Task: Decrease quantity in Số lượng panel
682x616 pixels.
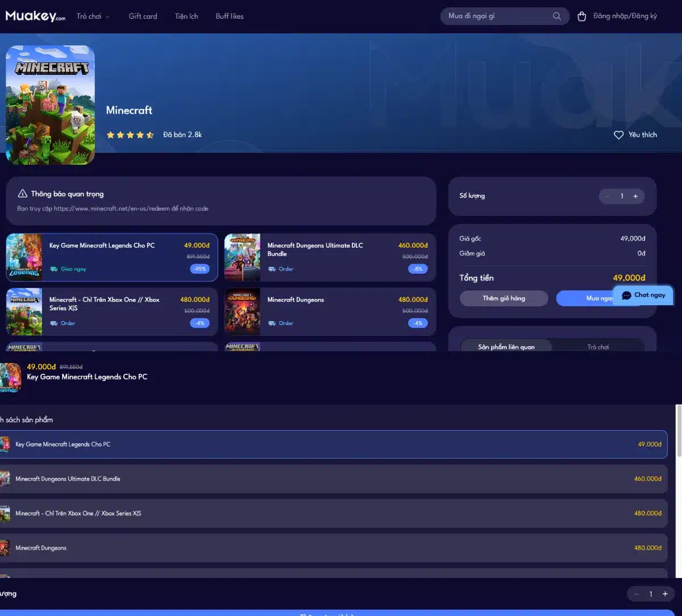Action: point(608,196)
